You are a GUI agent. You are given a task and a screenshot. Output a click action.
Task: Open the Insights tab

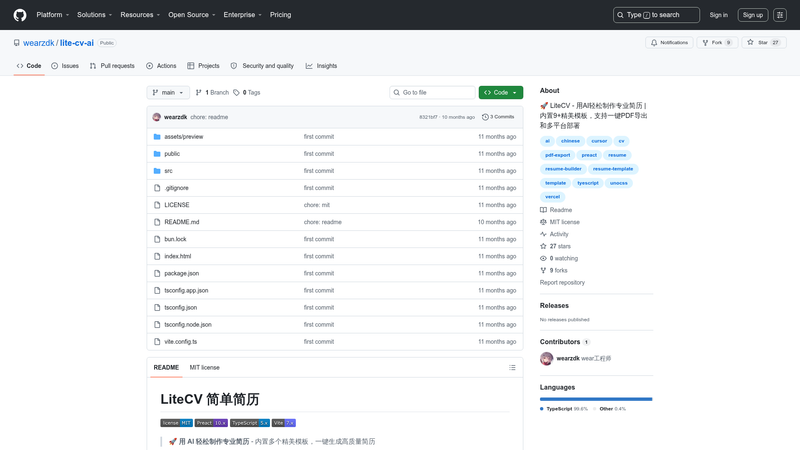coord(321,66)
